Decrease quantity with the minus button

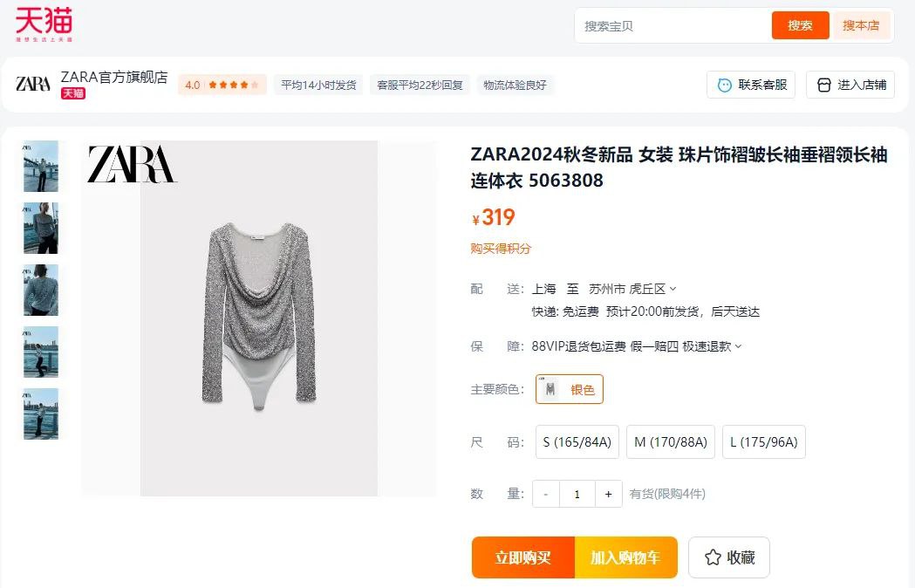pyautogui.click(x=546, y=494)
